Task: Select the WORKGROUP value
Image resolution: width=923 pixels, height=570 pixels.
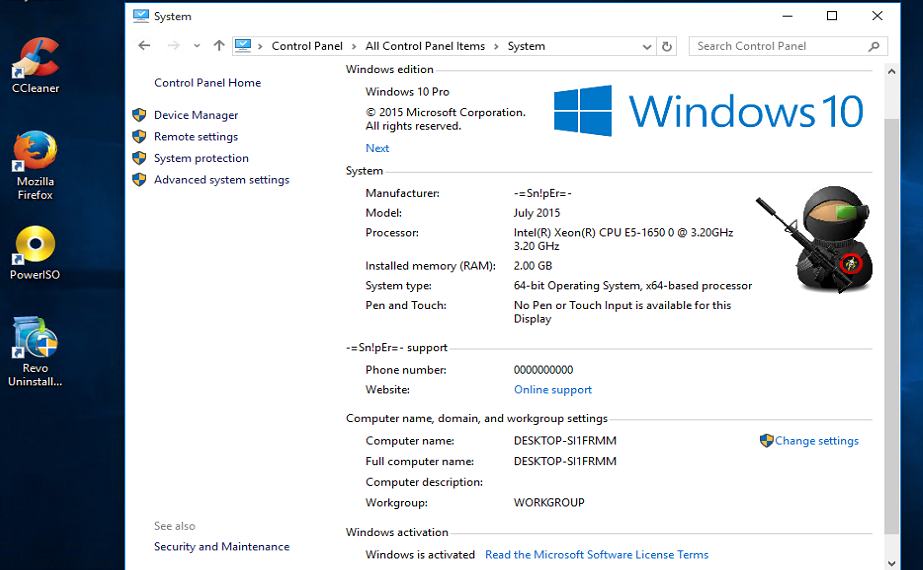Action: point(549,503)
